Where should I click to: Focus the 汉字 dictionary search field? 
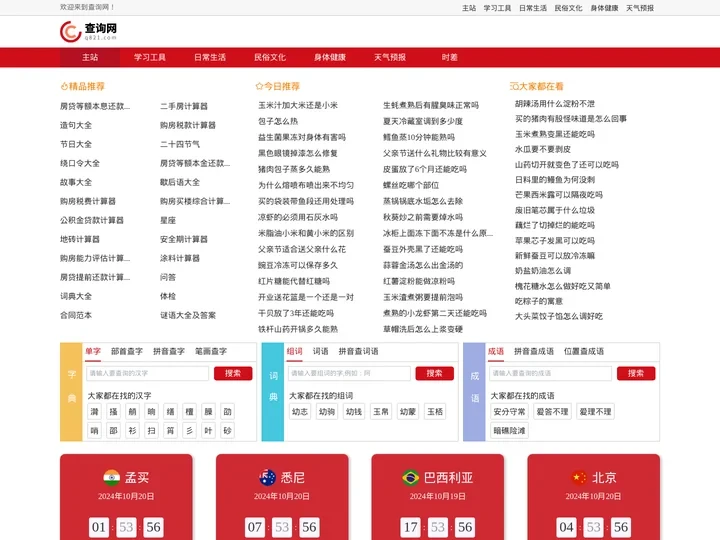147,373
